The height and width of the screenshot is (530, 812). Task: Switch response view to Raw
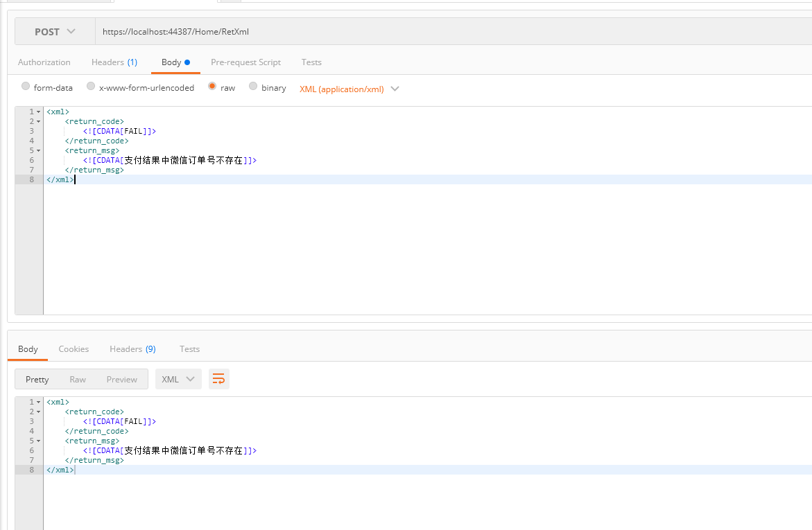tap(78, 379)
